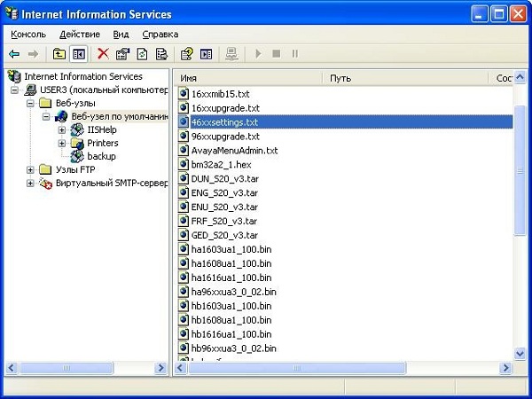This screenshot has height=399, width=532.
Task: Click file list scroll down arrow
Action: 520,354
